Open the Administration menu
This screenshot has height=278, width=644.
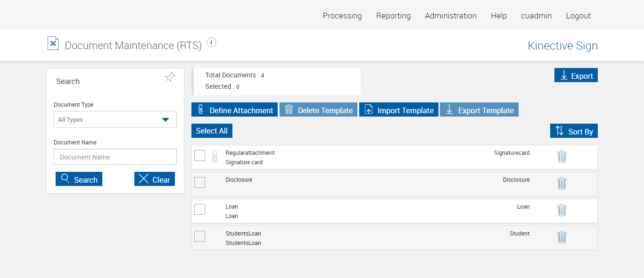(x=451, y=16)
